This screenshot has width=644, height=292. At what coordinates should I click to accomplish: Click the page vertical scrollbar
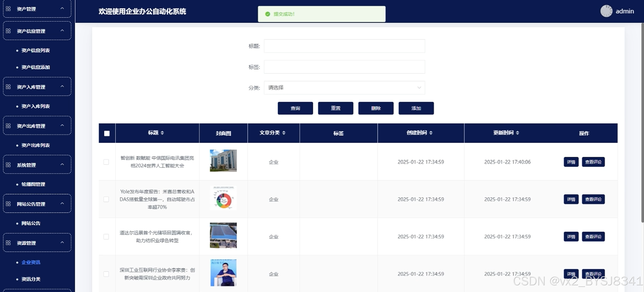642,123
